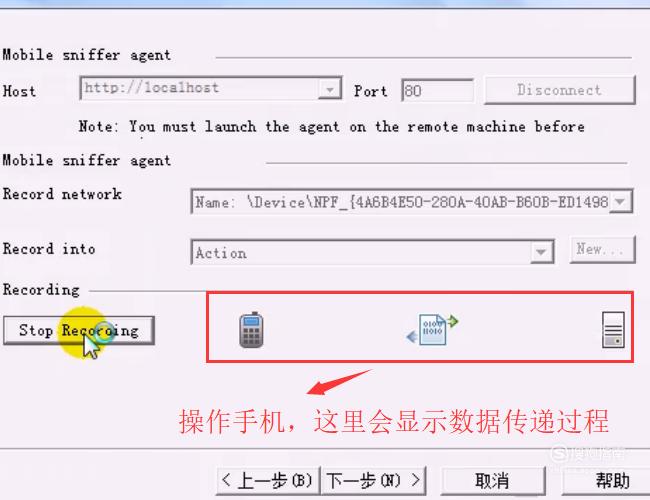Screen dimensions: 650x500
Task: Cancel the wizard with the 取消 button
Action: pos(493,481)
